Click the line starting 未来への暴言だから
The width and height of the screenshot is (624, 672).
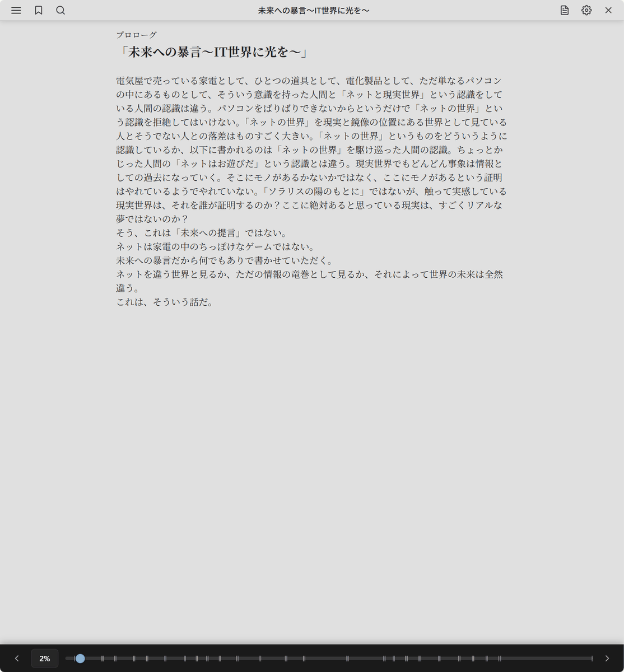click(224, 260)
